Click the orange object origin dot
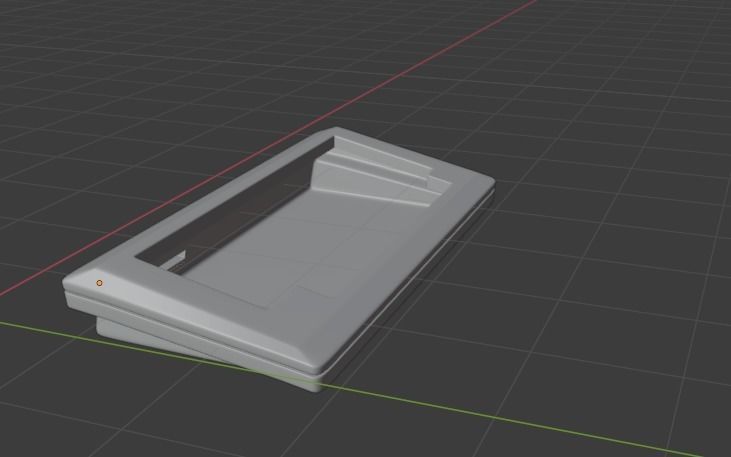731x457 pixels. (99, 283)
